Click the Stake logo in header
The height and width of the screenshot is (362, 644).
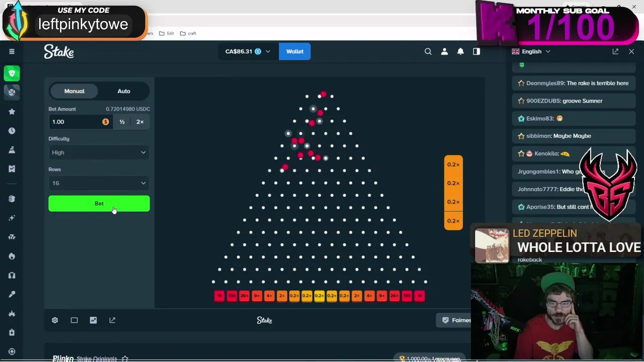(x=59, y=51)
